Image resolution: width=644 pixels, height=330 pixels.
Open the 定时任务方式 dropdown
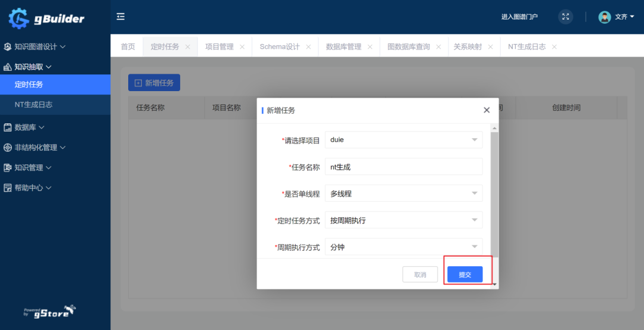(x=404, y=220)
